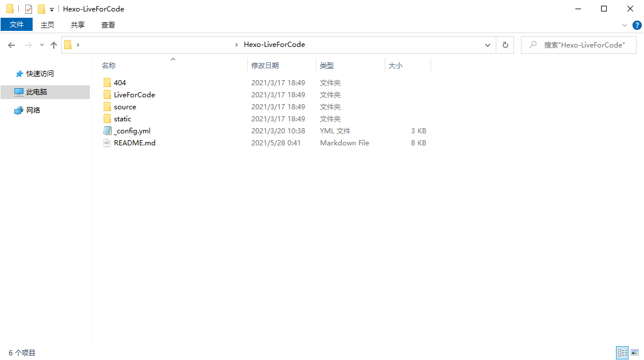Select the source folder name
This screenshot has width=644, height=360.
125,106
